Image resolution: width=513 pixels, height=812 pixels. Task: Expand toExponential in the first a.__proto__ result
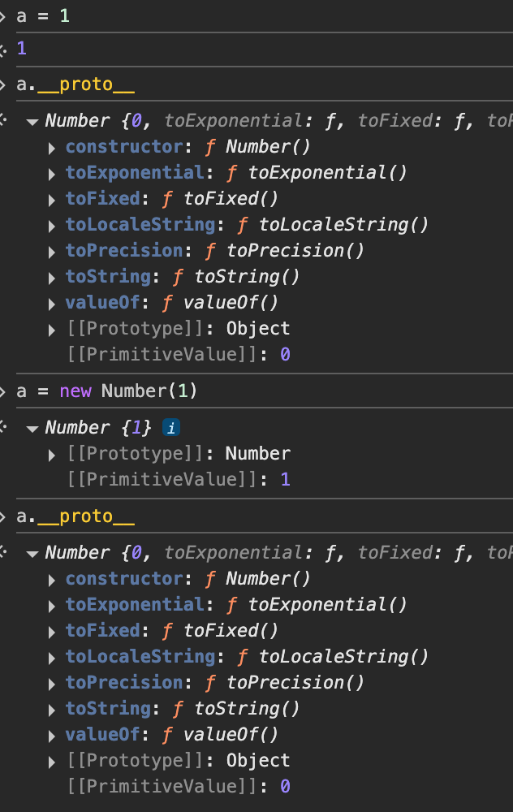[53, 173]
